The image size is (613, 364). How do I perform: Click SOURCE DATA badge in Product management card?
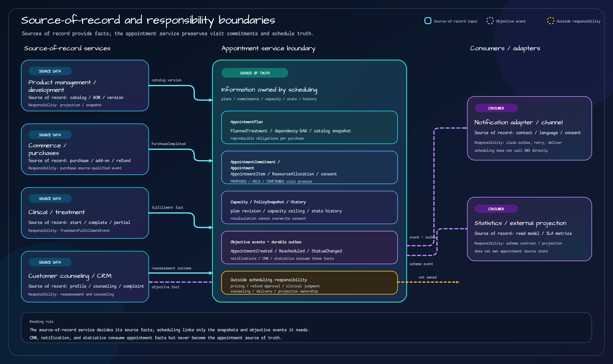pos(50,71)
